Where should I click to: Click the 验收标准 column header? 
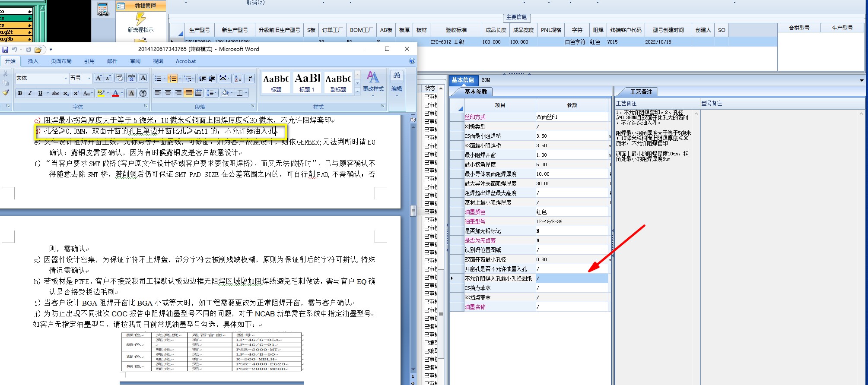[x=456, y=30]
